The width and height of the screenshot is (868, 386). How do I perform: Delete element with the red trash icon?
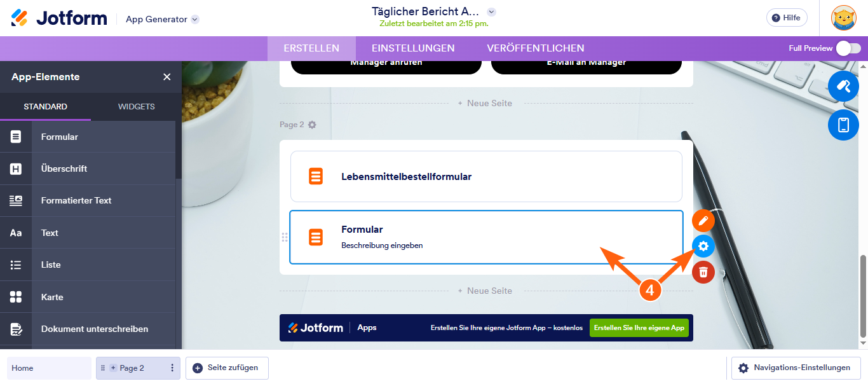[x=703, y=272]
